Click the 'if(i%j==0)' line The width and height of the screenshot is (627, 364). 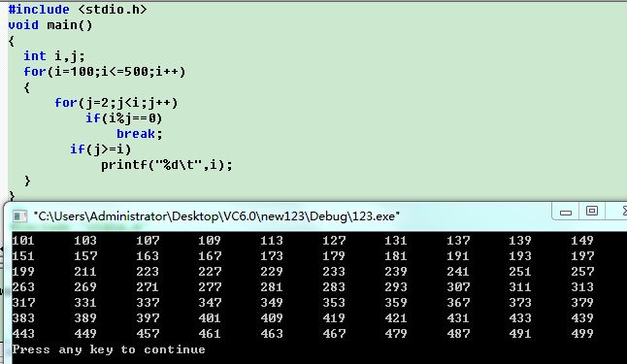coord(124,118)
